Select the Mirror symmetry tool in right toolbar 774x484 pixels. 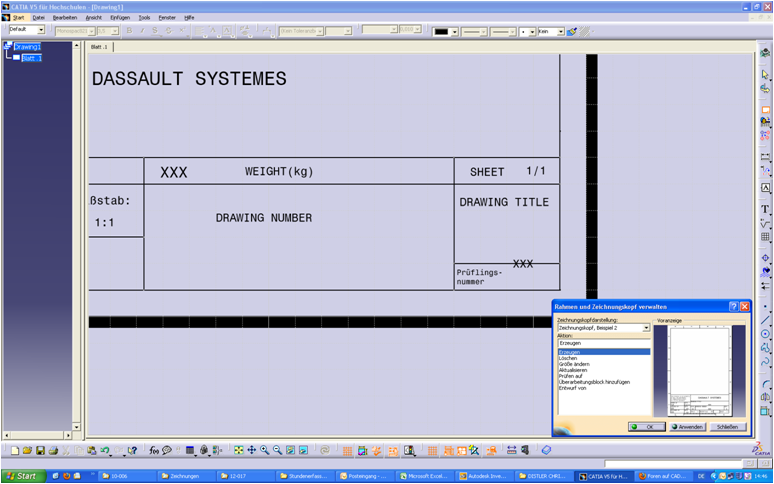click(765, 397)
